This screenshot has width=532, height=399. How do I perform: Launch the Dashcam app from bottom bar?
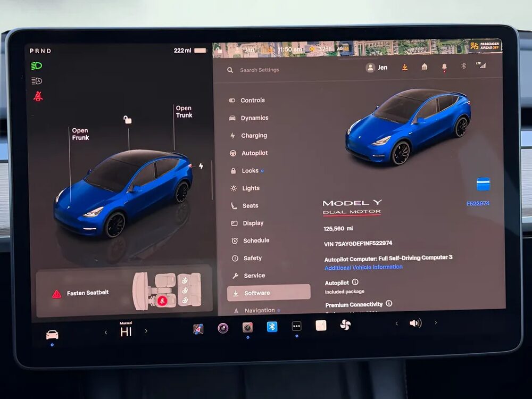pyautogui.click(x=247, y=328)
